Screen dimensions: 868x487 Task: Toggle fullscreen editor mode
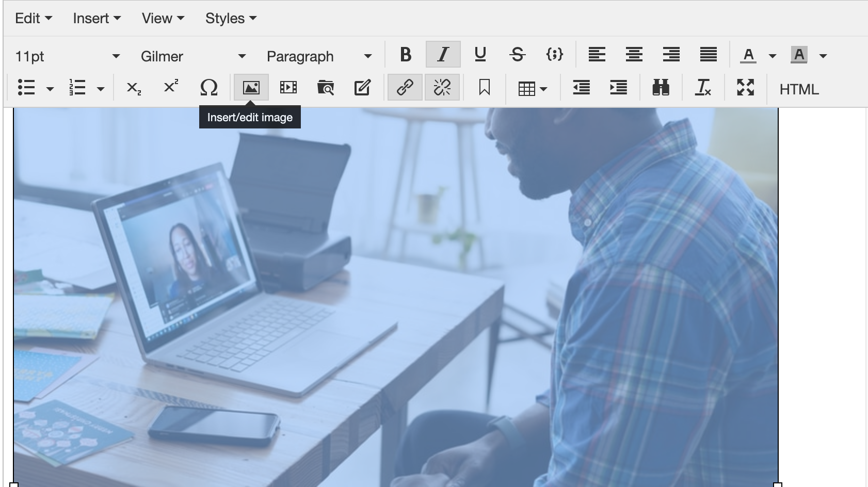click(745, 88)
